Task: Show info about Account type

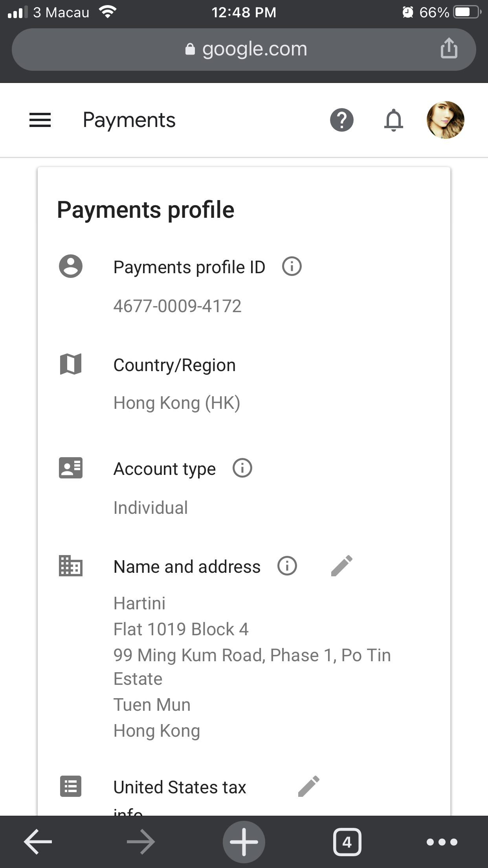Action: 242,468
